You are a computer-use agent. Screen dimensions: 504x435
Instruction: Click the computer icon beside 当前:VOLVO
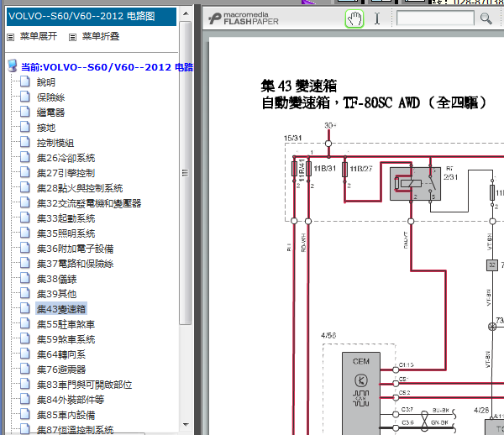[x=13, y=66]
